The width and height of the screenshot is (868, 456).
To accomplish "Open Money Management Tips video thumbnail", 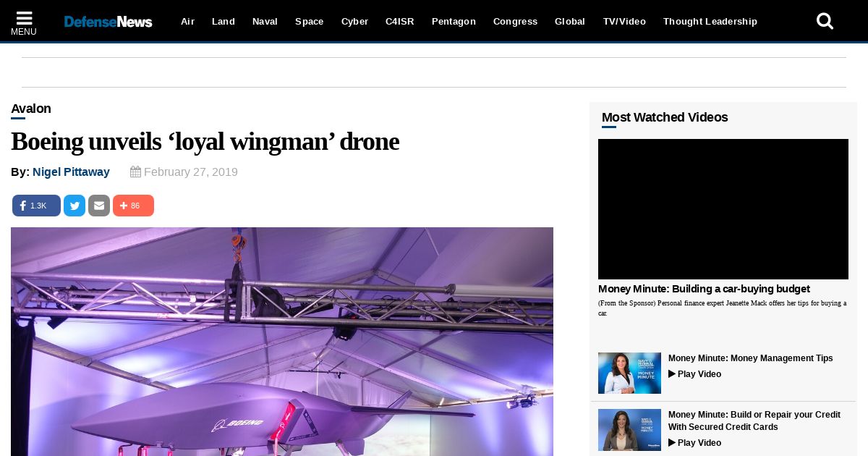I will tap(629, 373).
